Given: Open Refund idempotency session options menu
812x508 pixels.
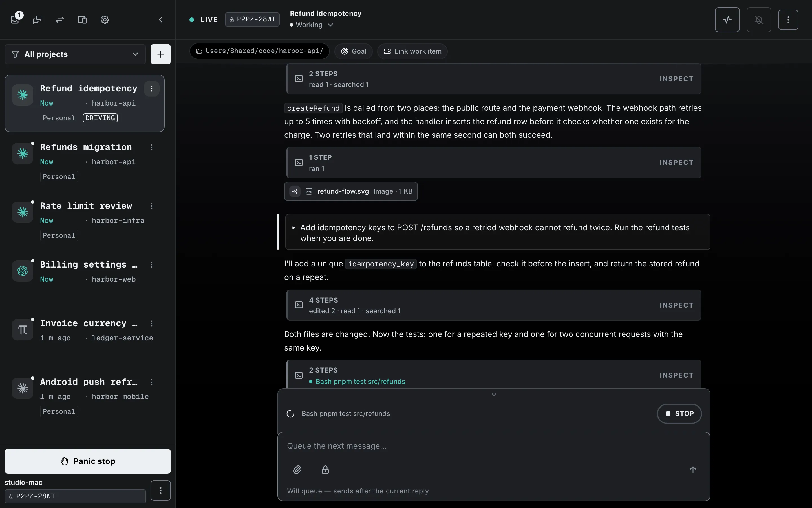Looking at the screenshot, I should tap(152, 88).
